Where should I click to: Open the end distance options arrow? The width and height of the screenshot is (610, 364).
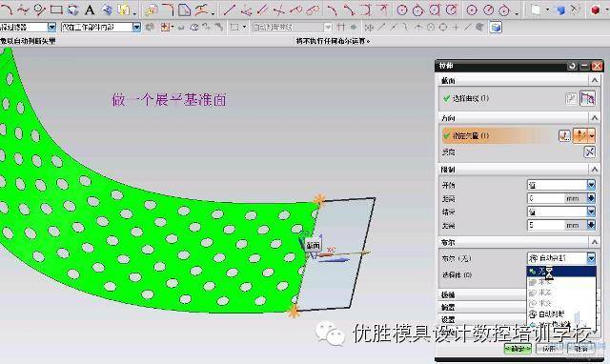pyautogui.click(x=591, y=225)
